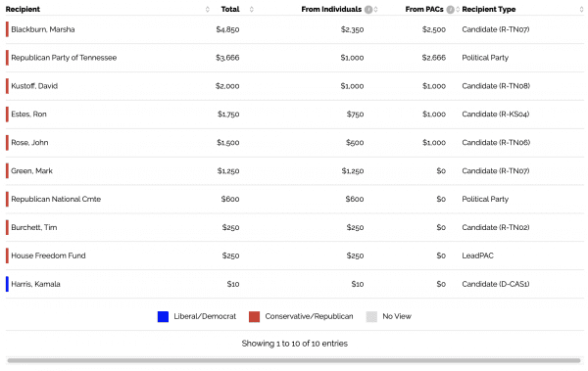
Task: Click the Liberal/Democrat legend label
Action: point(205,316)
